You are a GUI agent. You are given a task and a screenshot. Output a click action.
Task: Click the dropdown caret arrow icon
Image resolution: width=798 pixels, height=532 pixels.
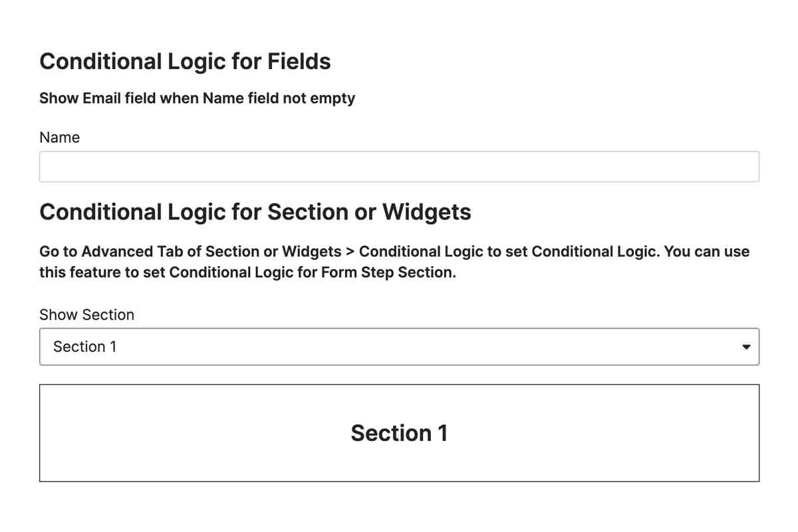(746, 347)
